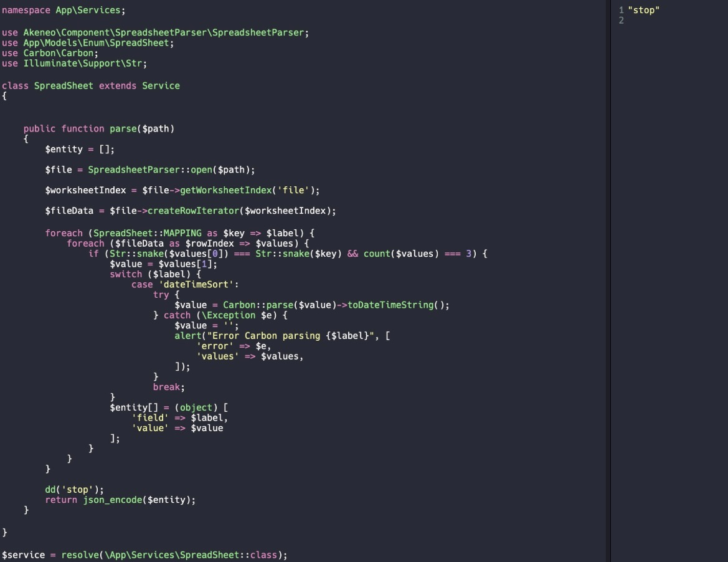Screen dimensions: 728x562
Task: Click the case 'dateTimeSort' label
Action: [x=185, y=284]
